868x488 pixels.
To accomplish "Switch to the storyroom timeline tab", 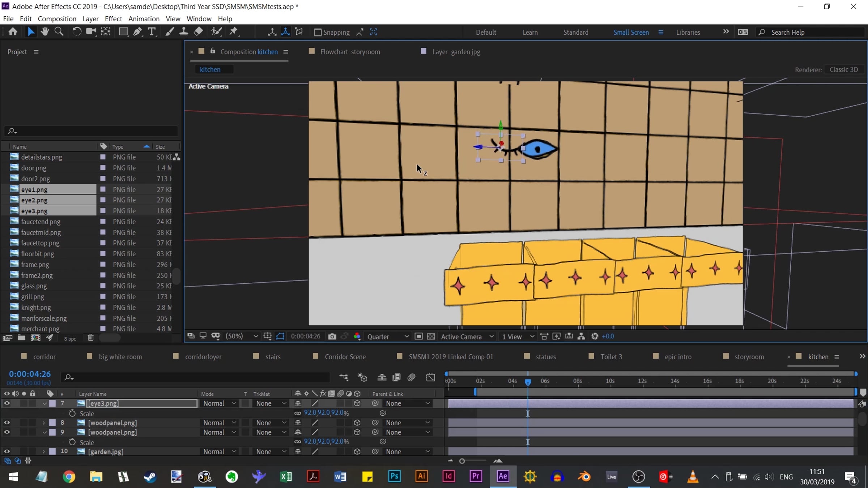I will coord(749,357).
